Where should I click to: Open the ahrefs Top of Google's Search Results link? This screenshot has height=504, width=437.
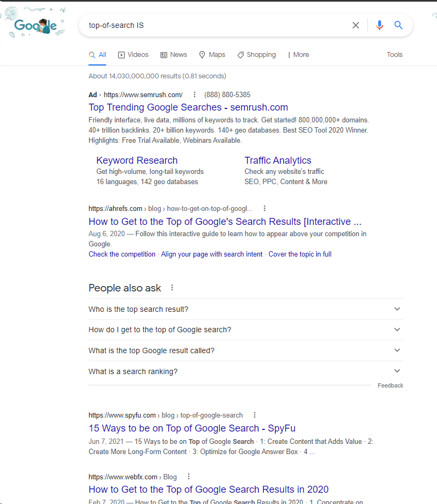coord(225,222)
